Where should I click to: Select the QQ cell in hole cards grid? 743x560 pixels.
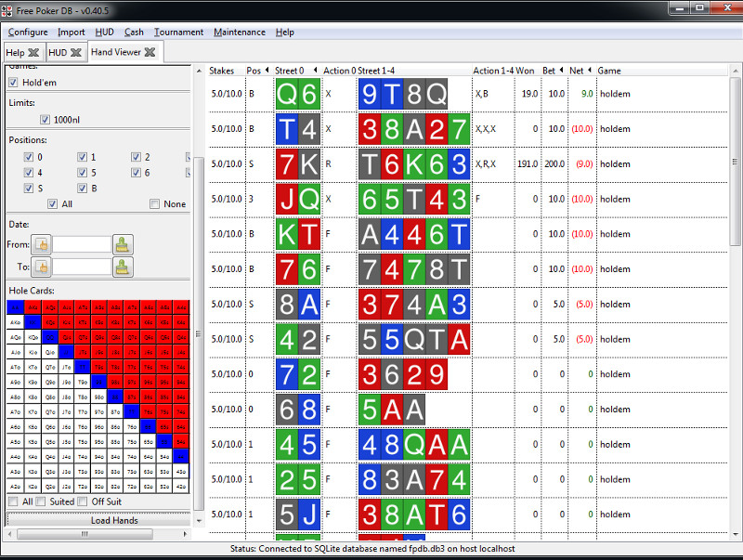(49, 337)
